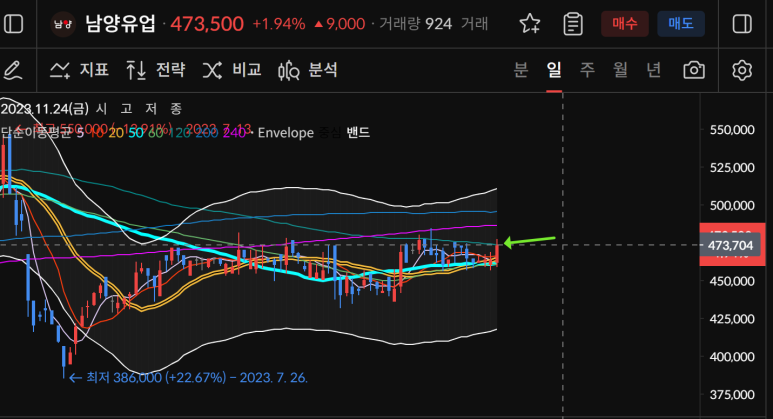773x419 pixels.
Task: Open the 지표 indicators menu
Action: click(79, 70)
